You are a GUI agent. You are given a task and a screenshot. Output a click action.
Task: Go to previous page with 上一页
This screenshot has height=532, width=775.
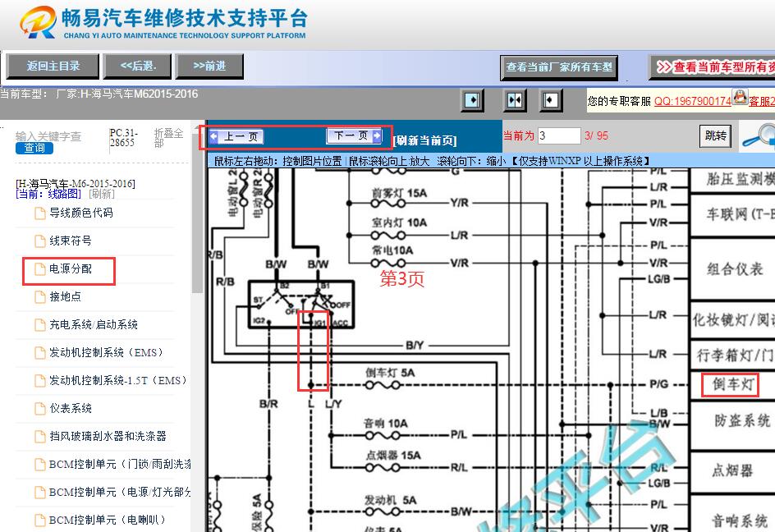coord(236,136)
